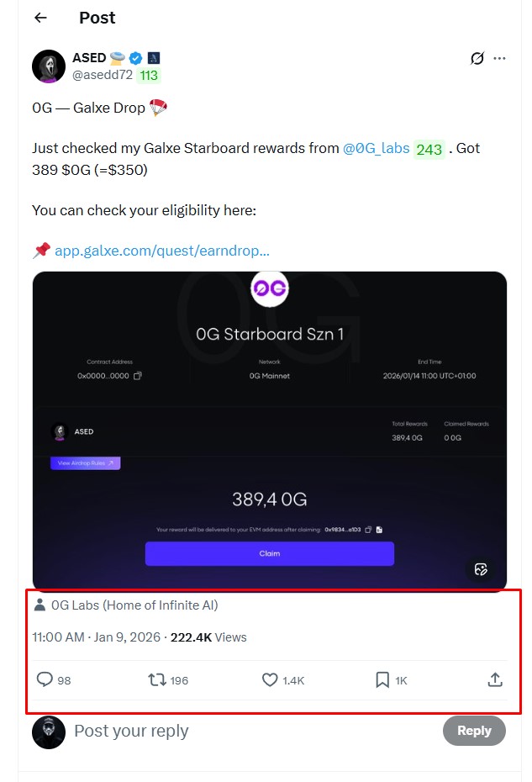Image resolution: width=532 pixels, height=782 pixels.
Task: Click the reply speech bubble icon
Action: 45,679
